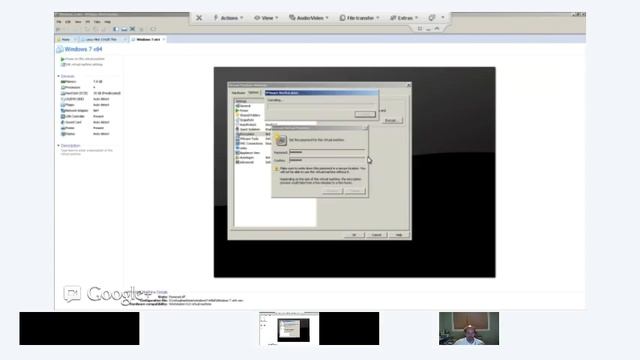Select the webcam participant thumbnail
The height and width of the screenshot is (360, 640).
(469, 329)
